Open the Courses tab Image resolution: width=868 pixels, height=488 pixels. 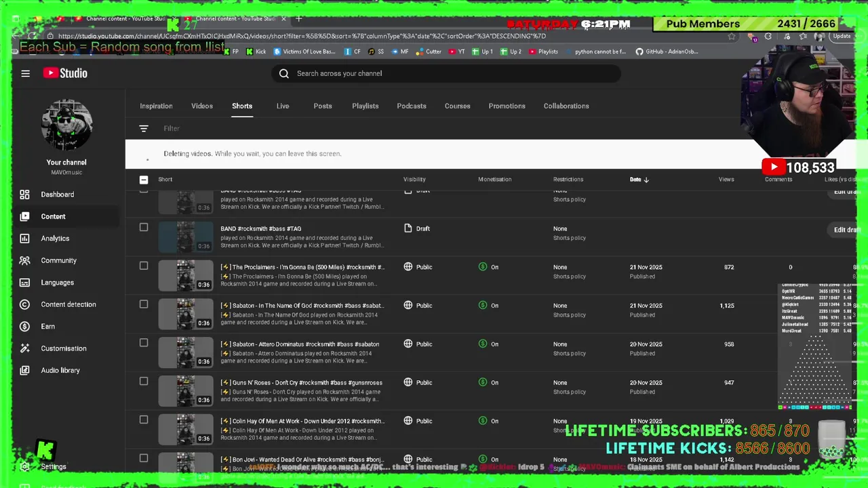tap(457, 106)
